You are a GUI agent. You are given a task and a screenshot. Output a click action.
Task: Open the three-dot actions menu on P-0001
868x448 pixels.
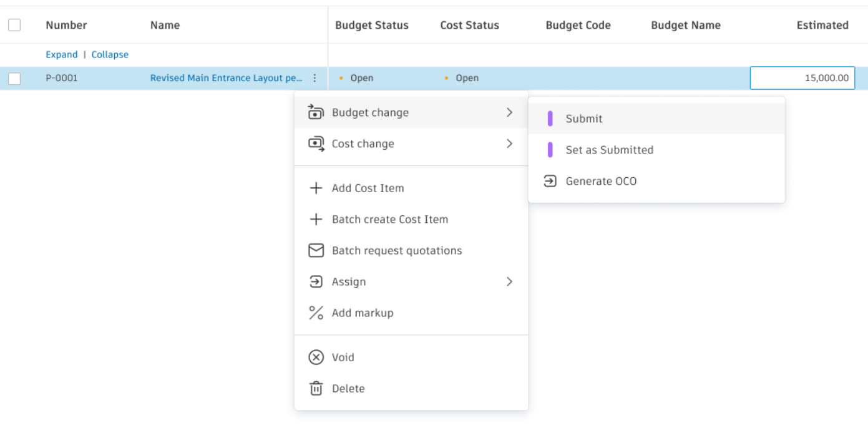coord(315,77)
